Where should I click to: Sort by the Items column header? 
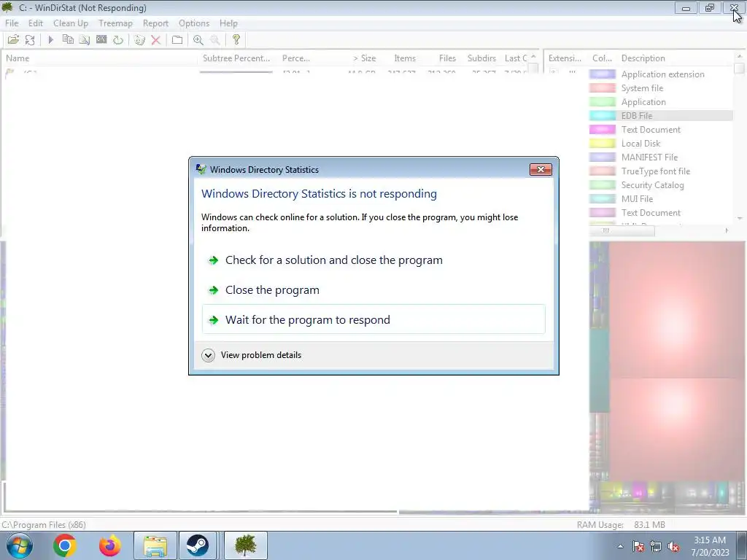399,58
